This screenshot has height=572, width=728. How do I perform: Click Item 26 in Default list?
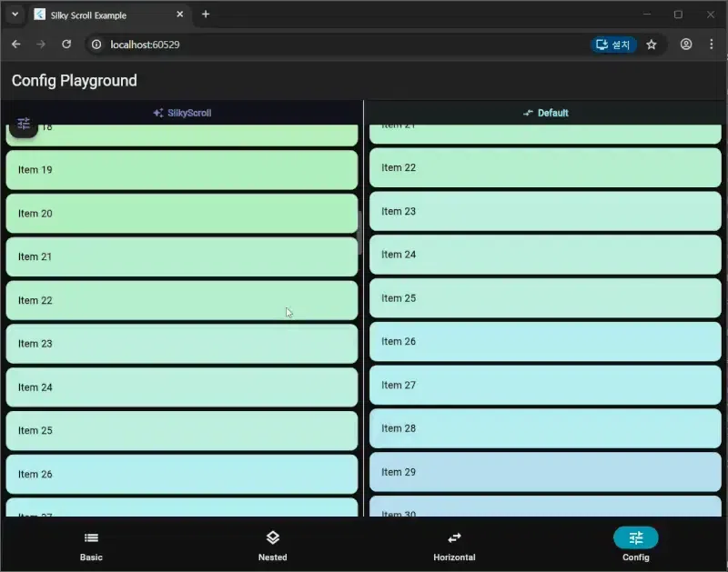pyautogui.click(x=545, y=341)
